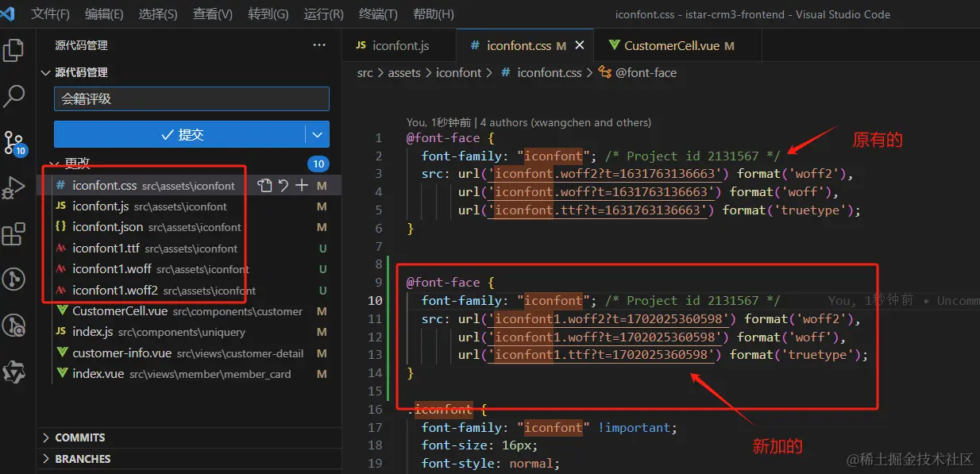
Task: Stage changes for iconfont.css with plus
Action: (302, 186)
